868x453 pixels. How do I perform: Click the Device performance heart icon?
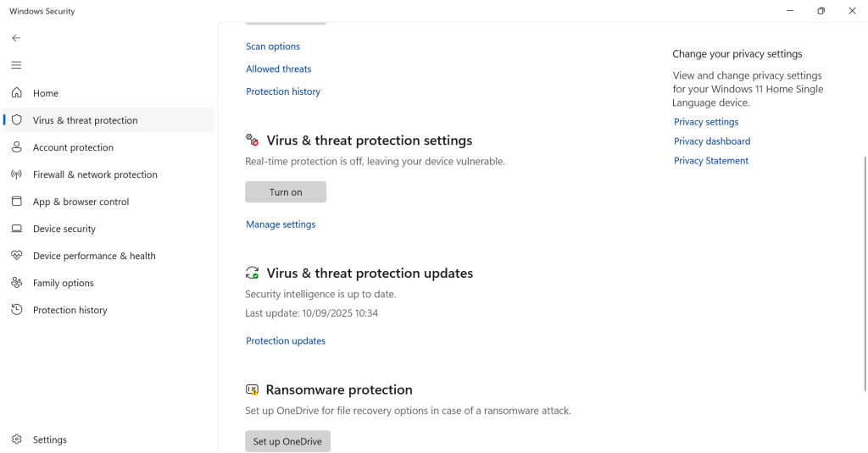point(16,256)
